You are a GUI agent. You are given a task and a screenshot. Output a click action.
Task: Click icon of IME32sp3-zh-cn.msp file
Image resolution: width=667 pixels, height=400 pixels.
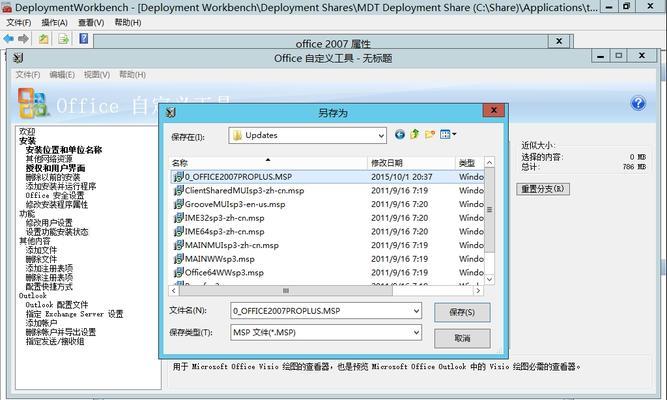coord(179,218)
